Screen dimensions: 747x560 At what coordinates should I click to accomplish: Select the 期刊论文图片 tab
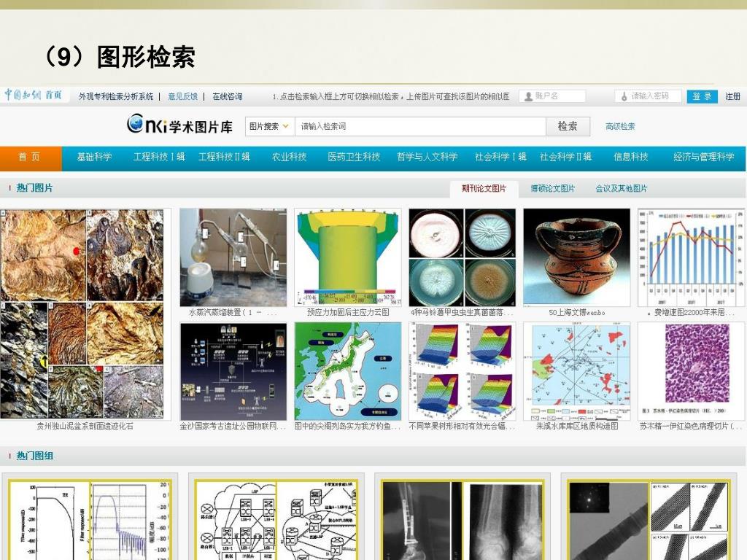[x=484, y=189]
